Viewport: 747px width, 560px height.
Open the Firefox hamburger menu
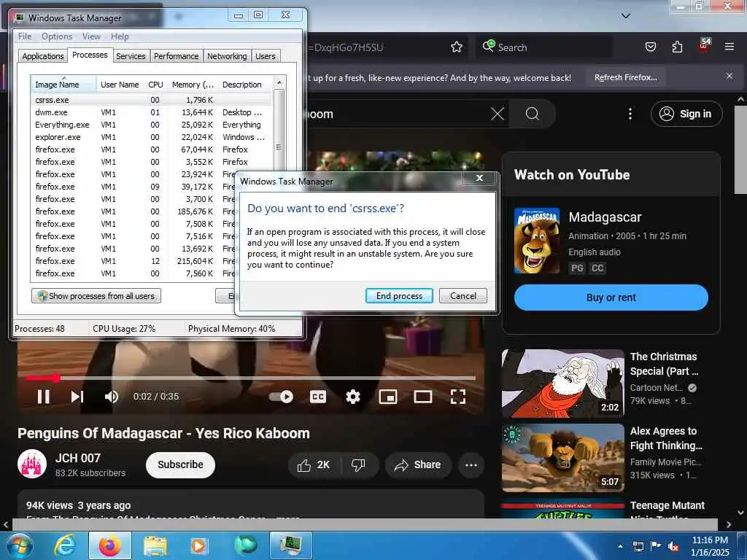coord(729,47)
